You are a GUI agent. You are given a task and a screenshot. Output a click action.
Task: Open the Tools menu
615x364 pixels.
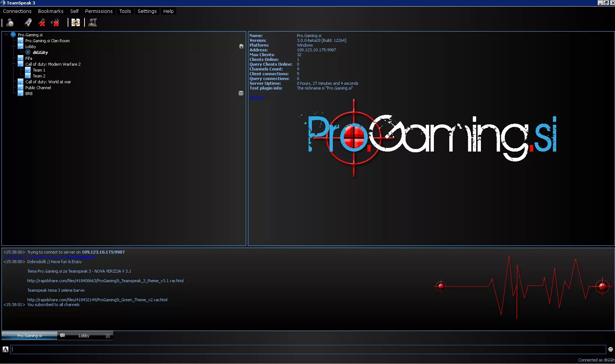(x=125, y=11)
